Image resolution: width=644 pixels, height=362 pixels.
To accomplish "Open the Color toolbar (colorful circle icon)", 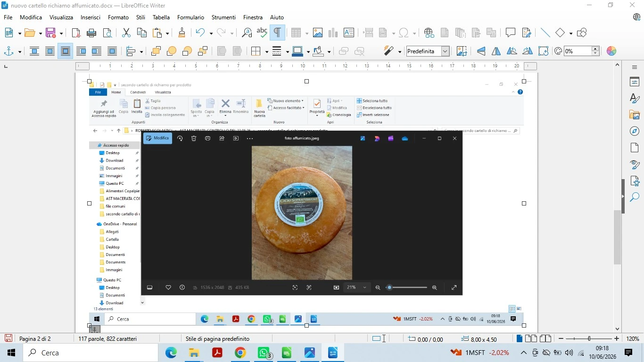I will click(611, 51).
